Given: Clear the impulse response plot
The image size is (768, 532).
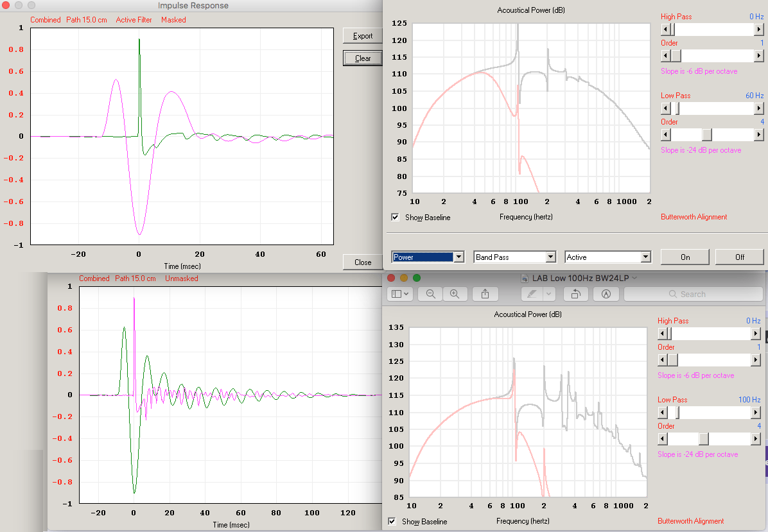Looking at the screenshot, I should coord(362,58).
